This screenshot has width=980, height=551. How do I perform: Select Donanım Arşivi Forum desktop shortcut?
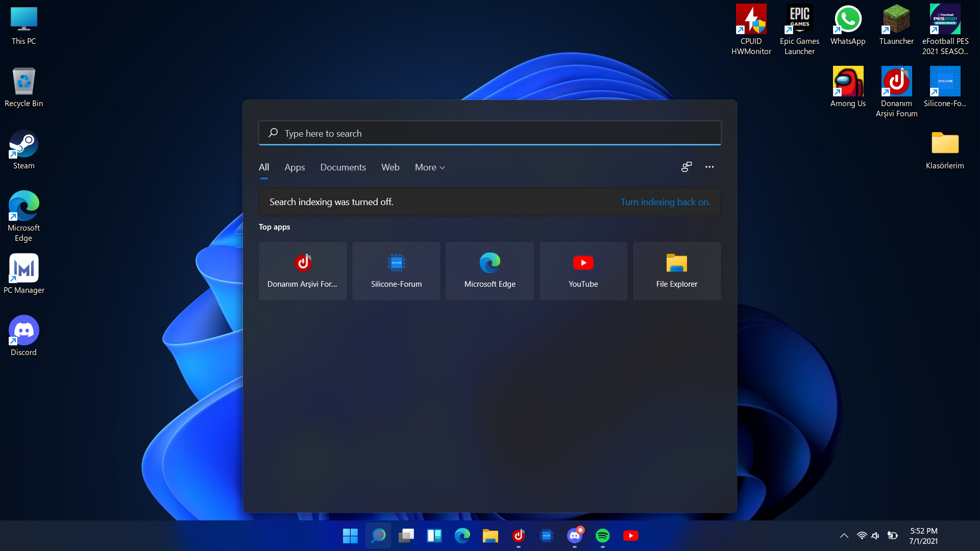coord(896,92)
